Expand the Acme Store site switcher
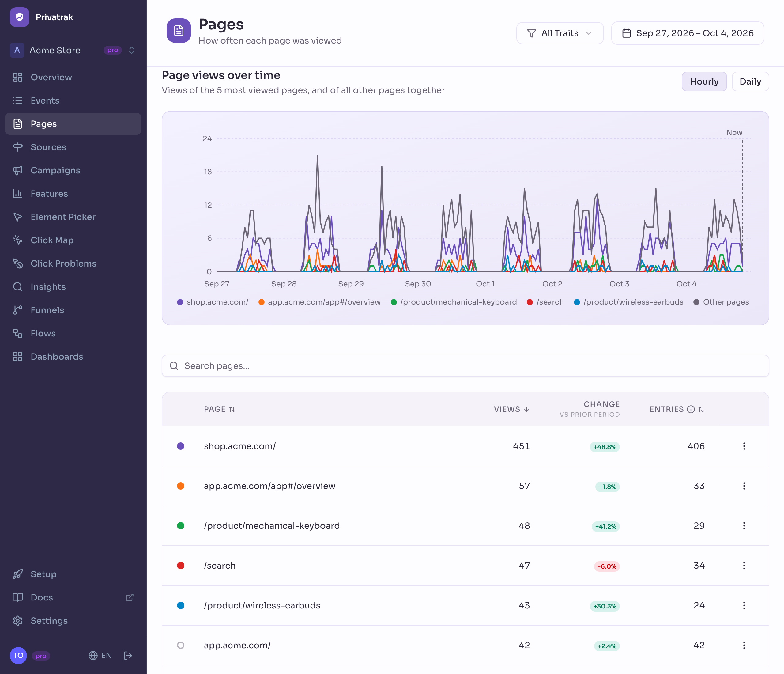This screenshot has height=674, width=784. 73,50
